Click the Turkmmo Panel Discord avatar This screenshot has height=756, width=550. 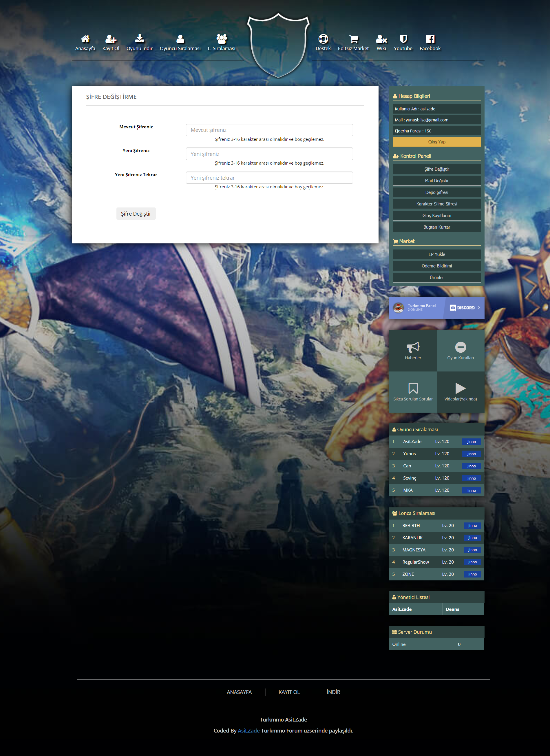click(399, 308)
